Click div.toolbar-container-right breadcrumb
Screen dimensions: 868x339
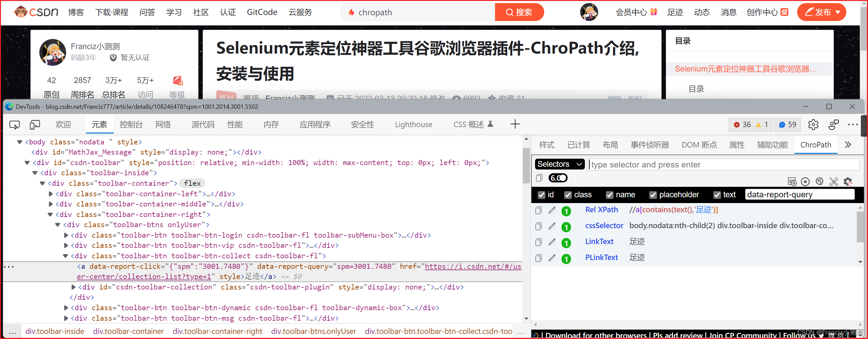217,331
